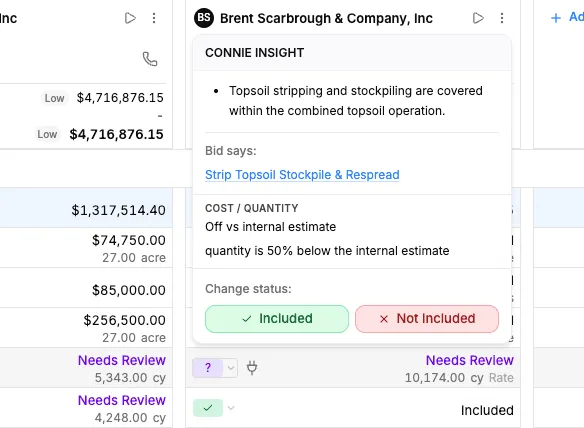584x428 pixels.
Task: Expand dropdown next to question-mark status
Action: (231, 368)
